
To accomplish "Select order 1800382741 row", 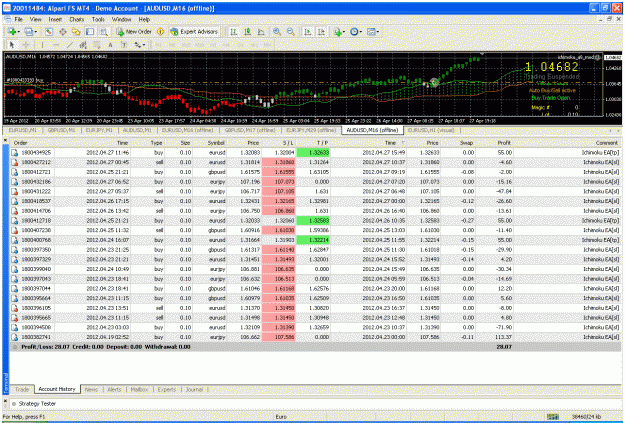I will [x=315, y=337].
